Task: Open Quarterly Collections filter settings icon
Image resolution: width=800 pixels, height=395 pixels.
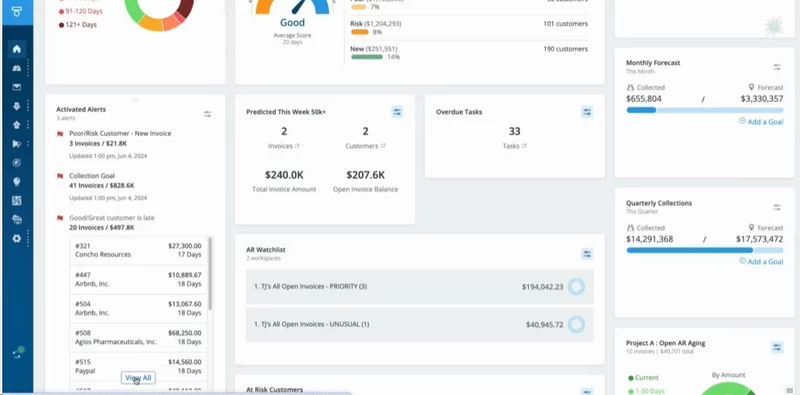Action: pyautogui.click(x=777, y=207)
